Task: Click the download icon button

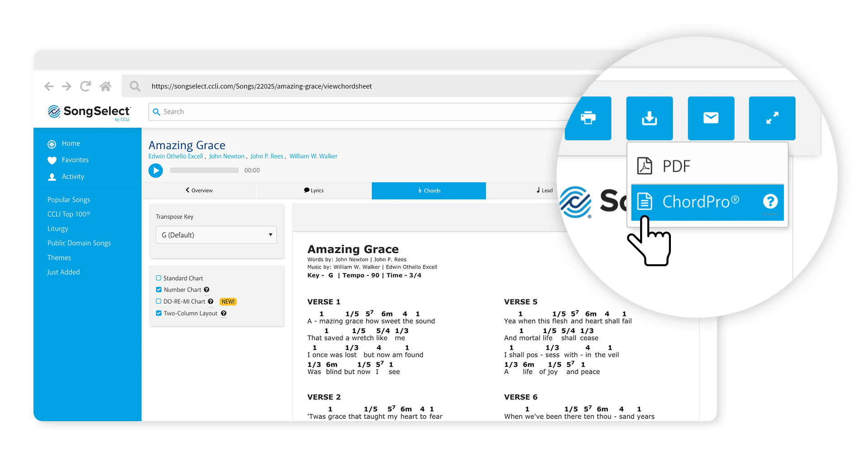Action: tap(649, 118)
